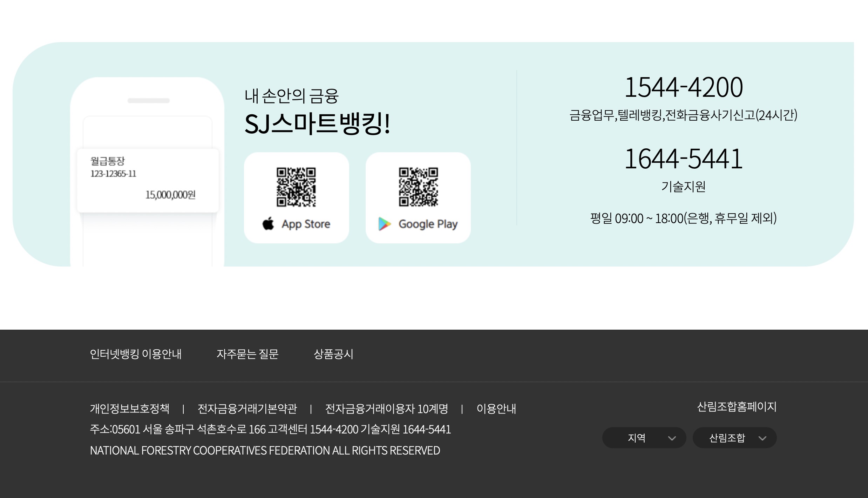This screenshot has width=868, height=498.
Task: Expand the 산림조합 dropdown
Action: 734,438
